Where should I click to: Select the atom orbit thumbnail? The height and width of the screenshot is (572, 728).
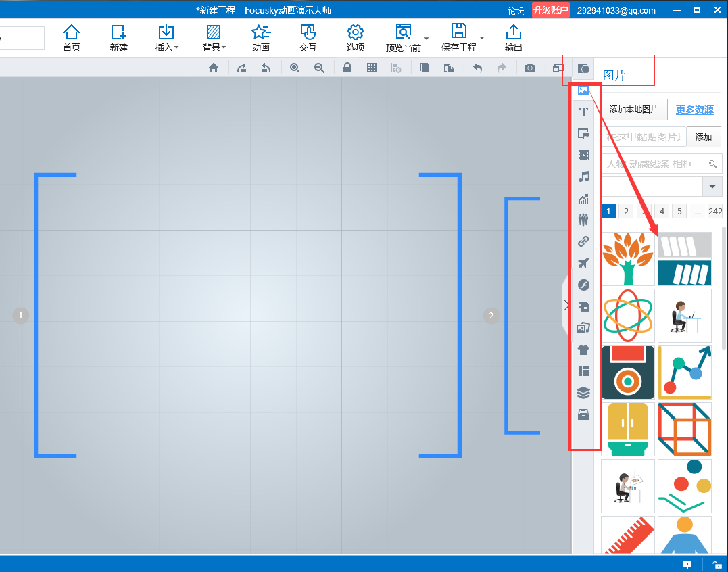(628, 316)
